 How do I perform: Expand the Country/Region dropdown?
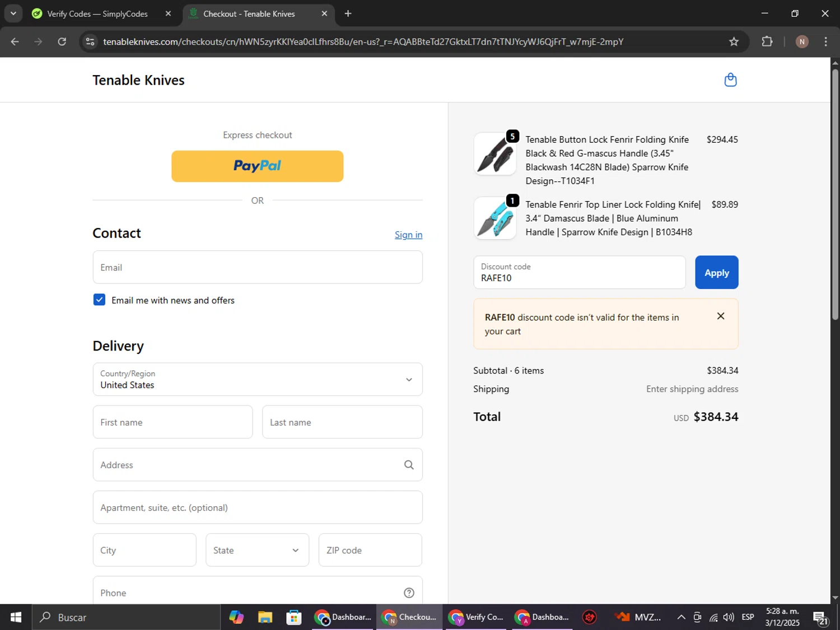click(258, 379)
